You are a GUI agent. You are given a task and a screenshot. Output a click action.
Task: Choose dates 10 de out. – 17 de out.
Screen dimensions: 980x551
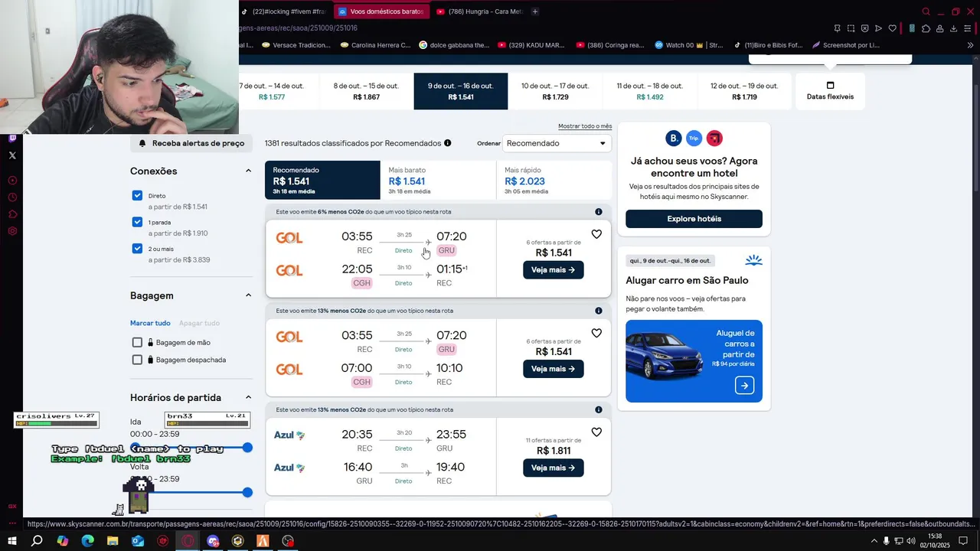point(555,91)
